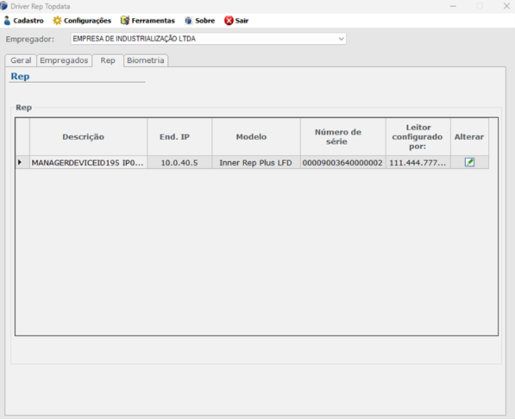Click the Driver Rep Topdata title icon
The width and height of the screenshot is (515, 420).
click(5, 6)
